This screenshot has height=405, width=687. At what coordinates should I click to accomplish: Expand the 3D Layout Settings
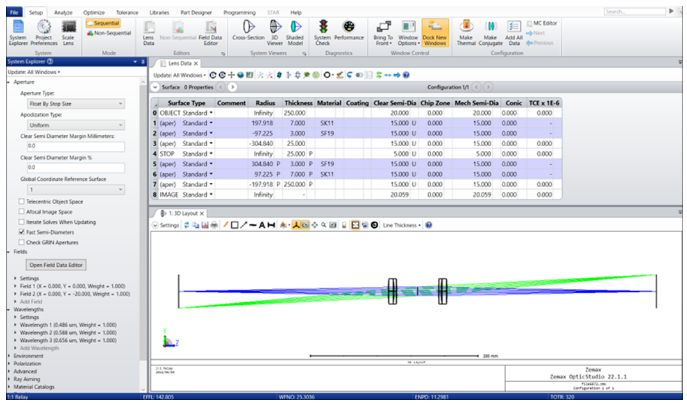(166, 225)
